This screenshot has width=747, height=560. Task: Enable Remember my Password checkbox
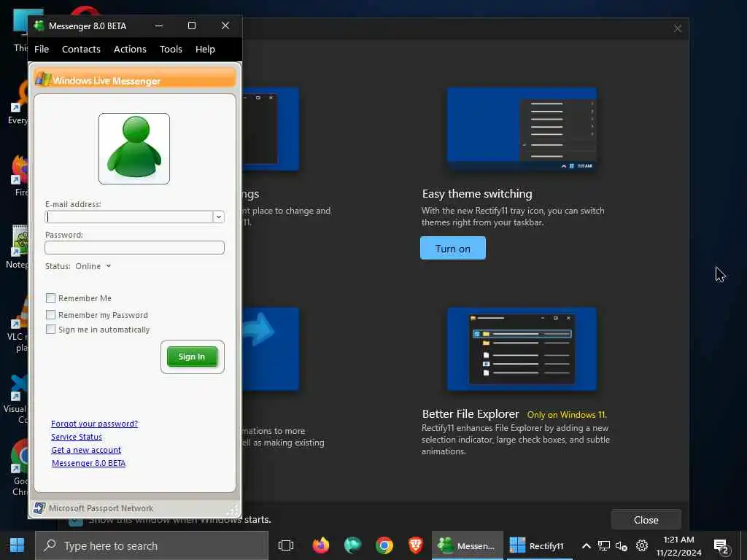coord(50,315)
